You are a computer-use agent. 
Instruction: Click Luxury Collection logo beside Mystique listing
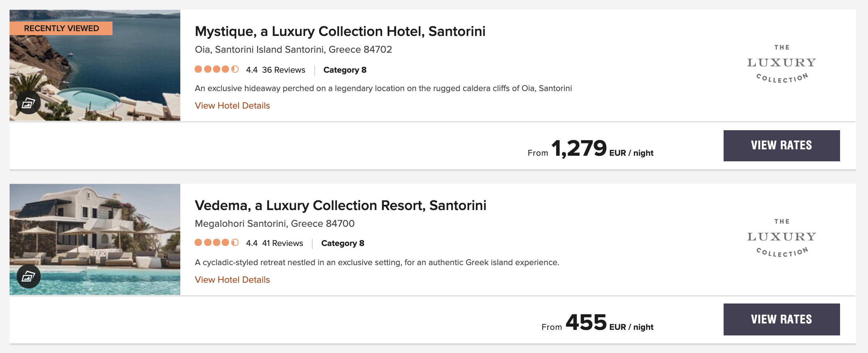(x=781, y=64)
